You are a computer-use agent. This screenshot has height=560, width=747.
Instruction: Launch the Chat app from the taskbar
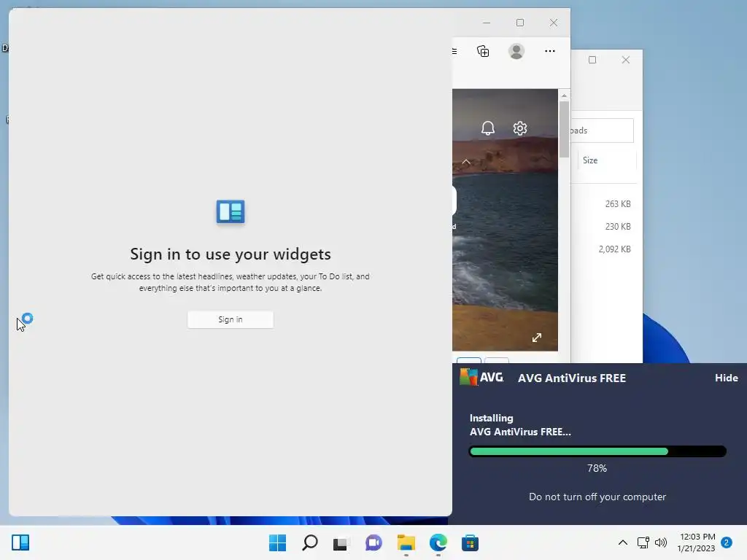click(x=373, y=542)
